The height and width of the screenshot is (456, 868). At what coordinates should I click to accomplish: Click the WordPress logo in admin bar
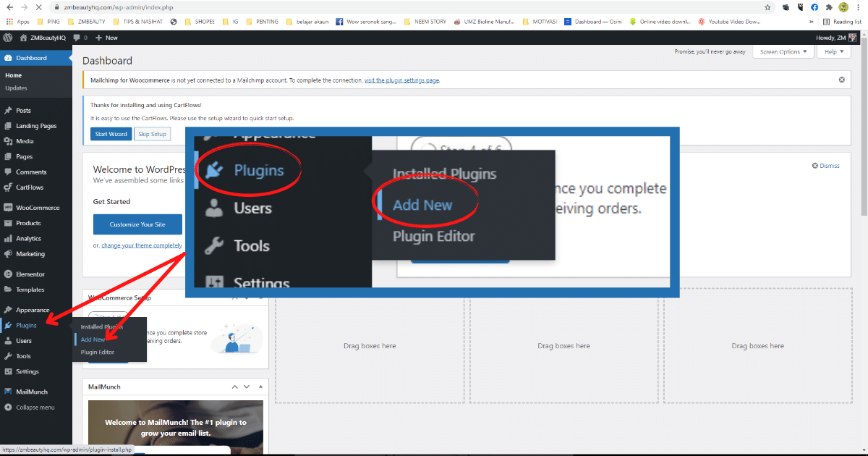click(x=7, y=37)
